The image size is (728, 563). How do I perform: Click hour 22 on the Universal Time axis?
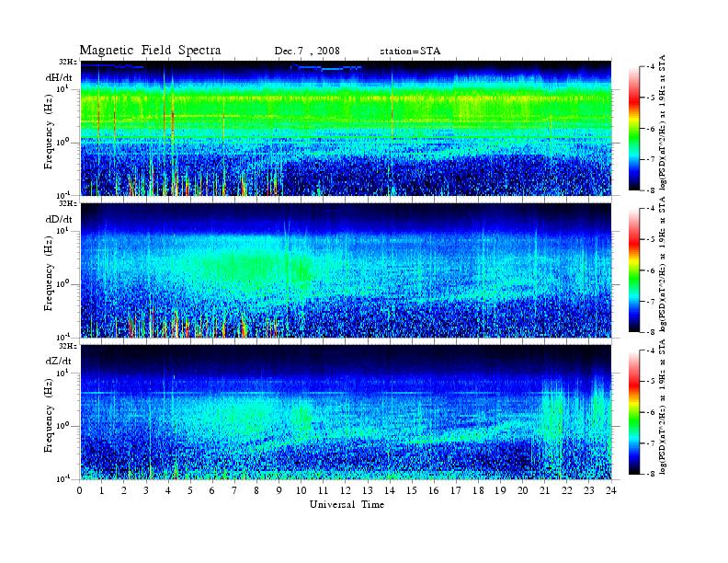pos(567,490)
